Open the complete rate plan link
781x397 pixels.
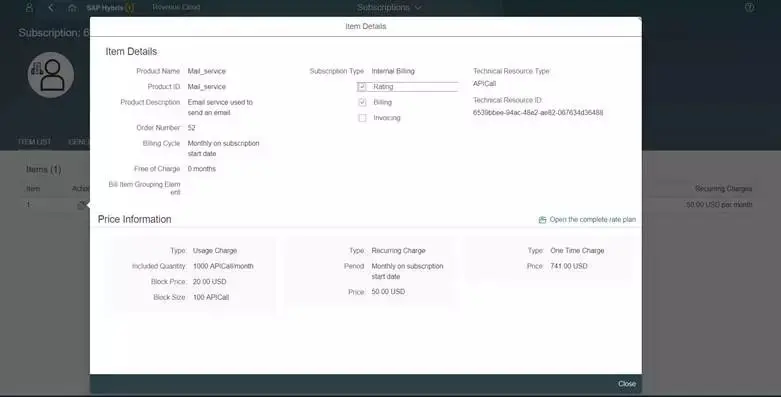(x=592, y=220)
